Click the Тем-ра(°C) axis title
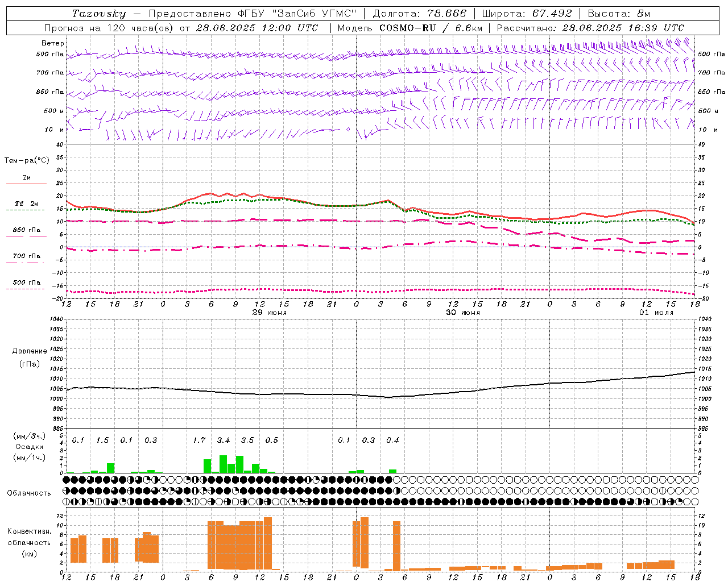 click(27, 161)
